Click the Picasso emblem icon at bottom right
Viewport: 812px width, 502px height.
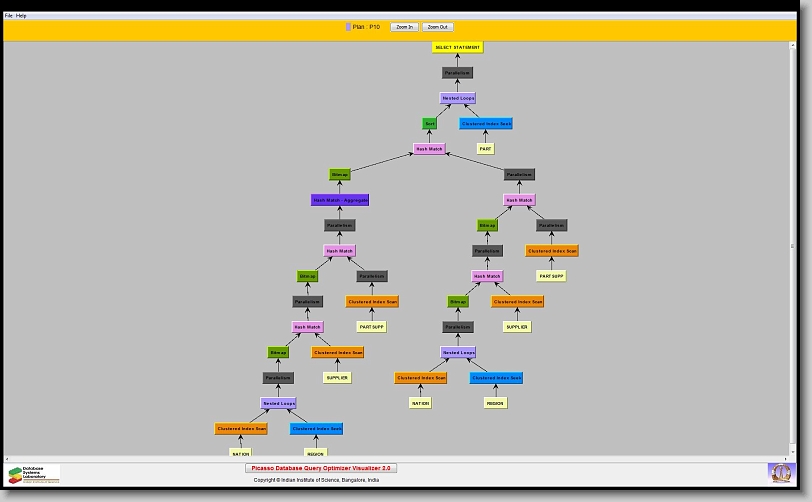pyautogui.click(x=780, y=471)
